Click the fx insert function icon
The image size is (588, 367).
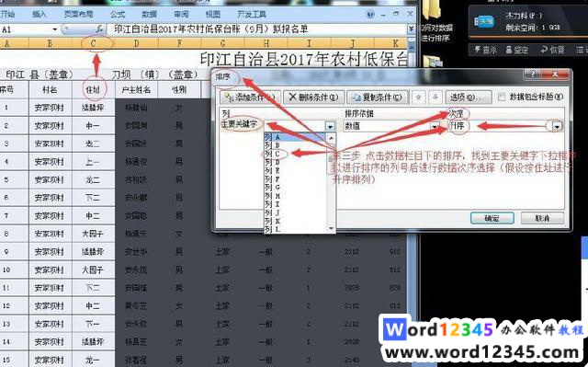pos(99,29)
